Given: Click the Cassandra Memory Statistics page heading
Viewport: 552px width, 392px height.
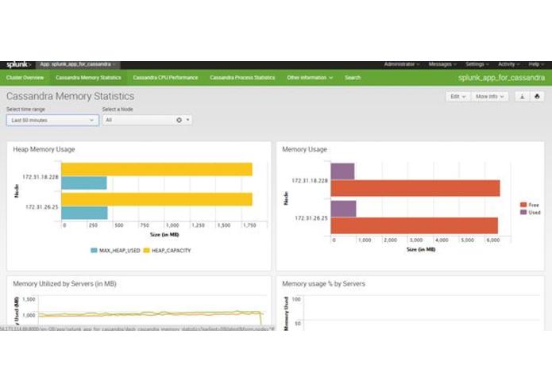Looking at the screenshot, I should 71,96.
